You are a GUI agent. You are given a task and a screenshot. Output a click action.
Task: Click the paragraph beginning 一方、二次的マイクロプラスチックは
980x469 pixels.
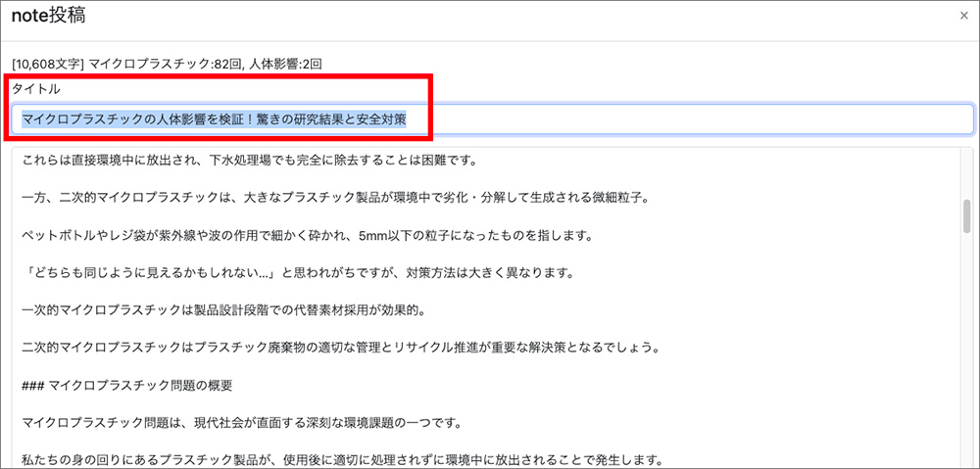pos(335,199)
